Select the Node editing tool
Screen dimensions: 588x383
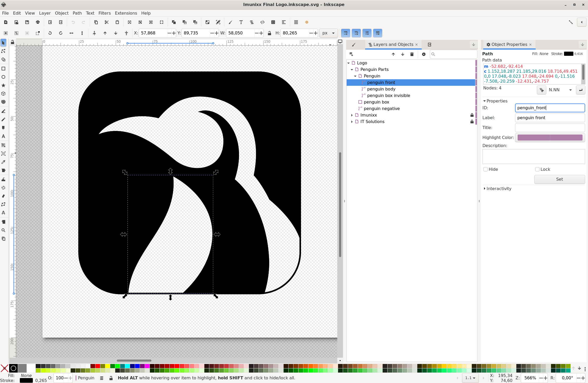click(3, 51)
